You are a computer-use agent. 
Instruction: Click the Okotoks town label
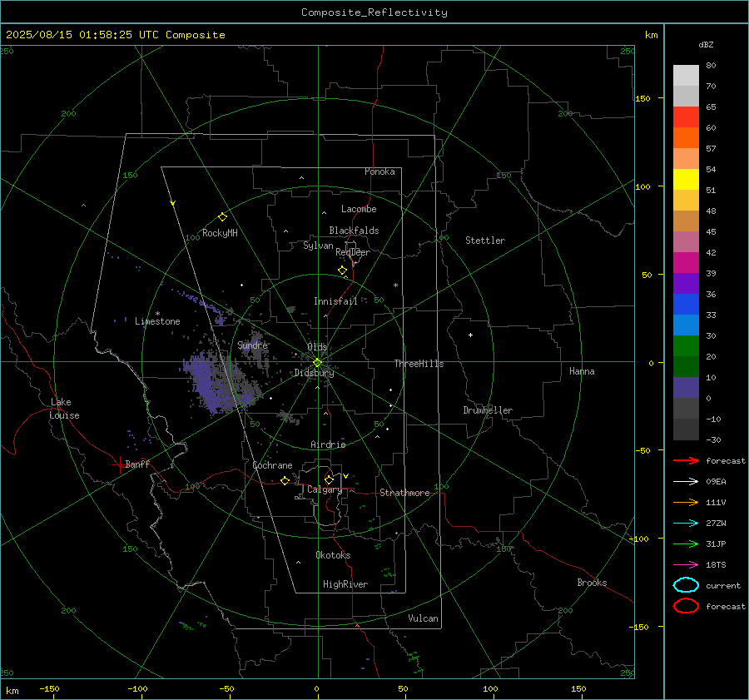point(333,555)
